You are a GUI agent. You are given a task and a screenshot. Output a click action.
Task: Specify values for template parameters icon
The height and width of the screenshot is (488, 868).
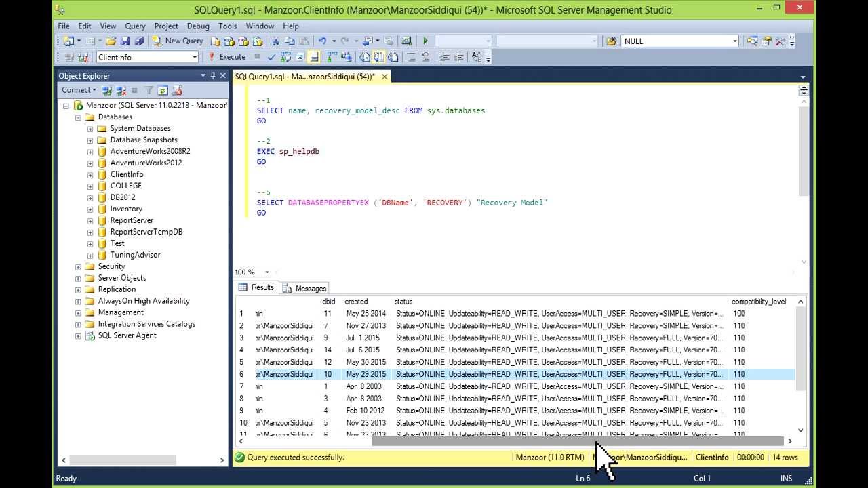point(476,57)
